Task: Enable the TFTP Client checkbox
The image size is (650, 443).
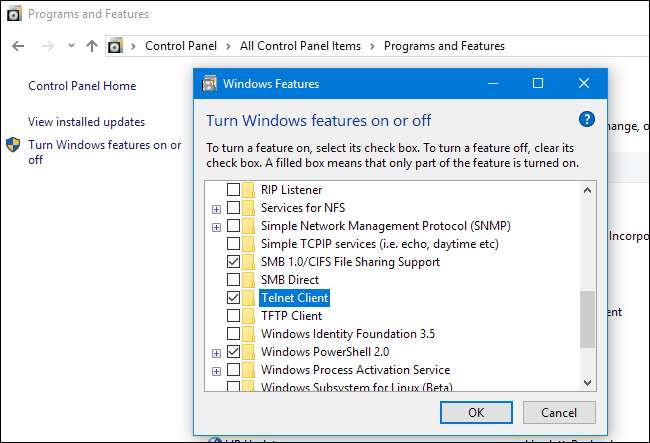Action: pyautogui.click(x=233, y=316)
